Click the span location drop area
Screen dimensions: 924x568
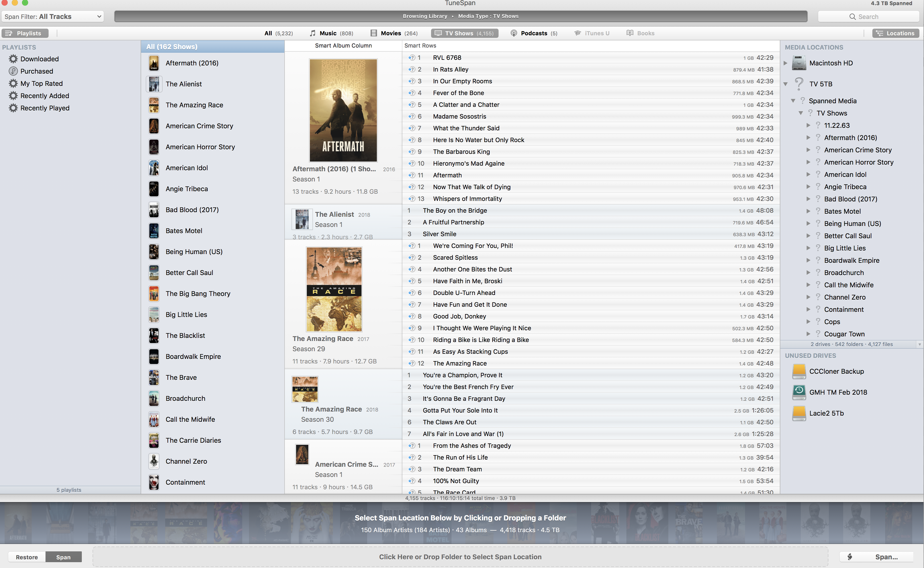point(460,557)
